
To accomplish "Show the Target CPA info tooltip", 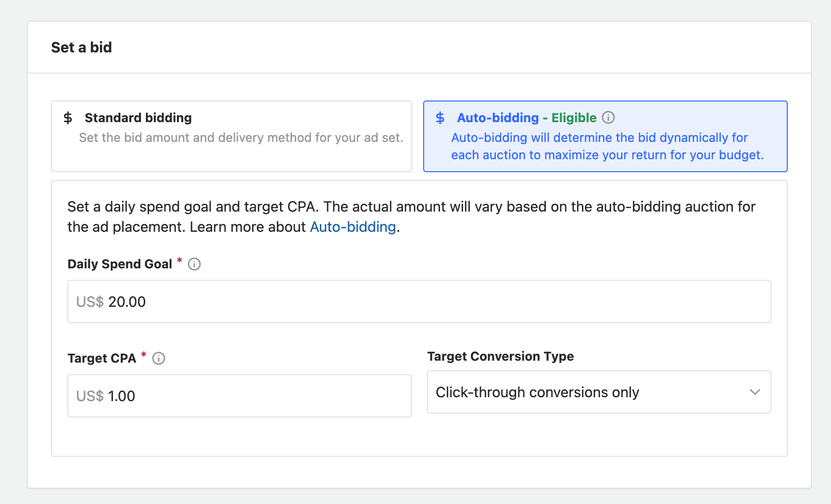I will pyautogui.click(x=159, y=358).
